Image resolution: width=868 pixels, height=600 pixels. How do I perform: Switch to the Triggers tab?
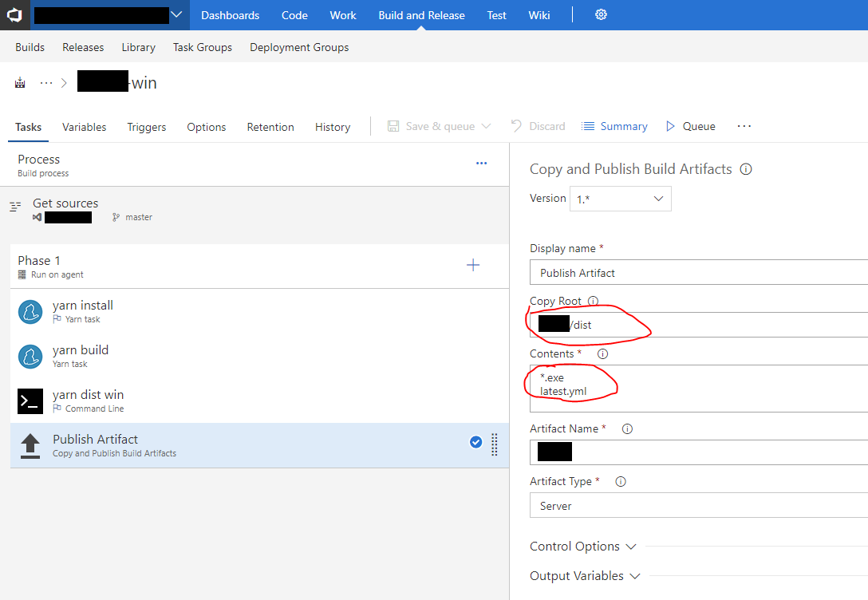click(x=146, y=127)
